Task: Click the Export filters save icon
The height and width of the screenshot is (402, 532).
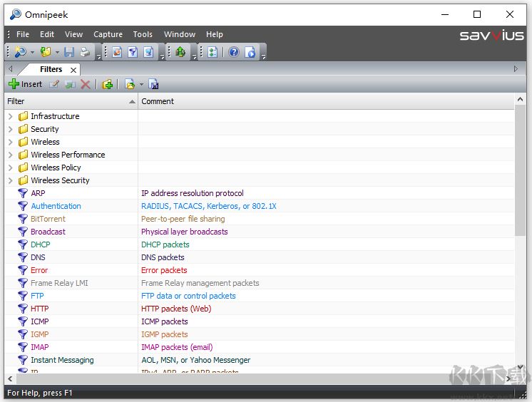Action: point(154,84)
